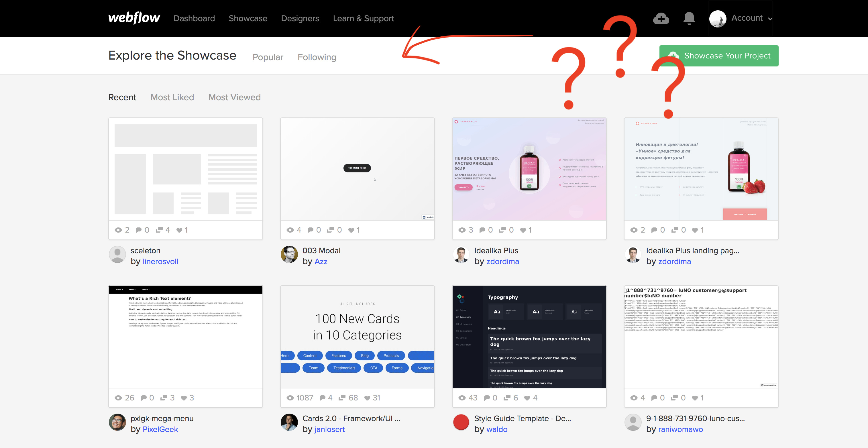The width and height of the screenshot is (868, 448).
Task: Switch to the Most Liked tab
Action: tap(172, 97)
